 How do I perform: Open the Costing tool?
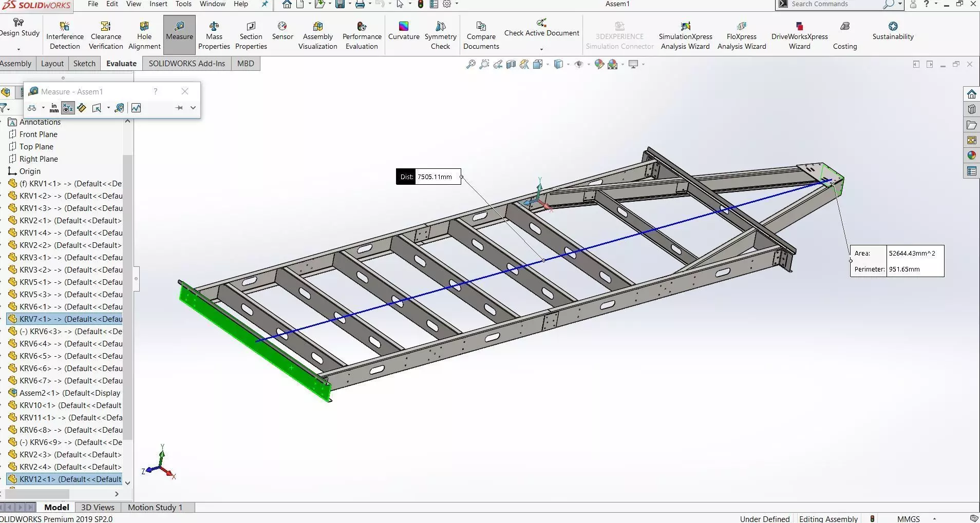[845, 35]
